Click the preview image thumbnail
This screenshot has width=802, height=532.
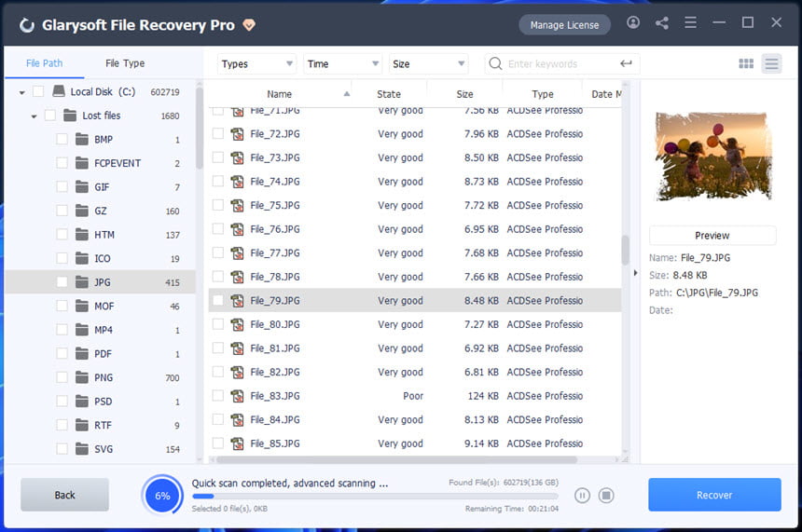(713, 156)
